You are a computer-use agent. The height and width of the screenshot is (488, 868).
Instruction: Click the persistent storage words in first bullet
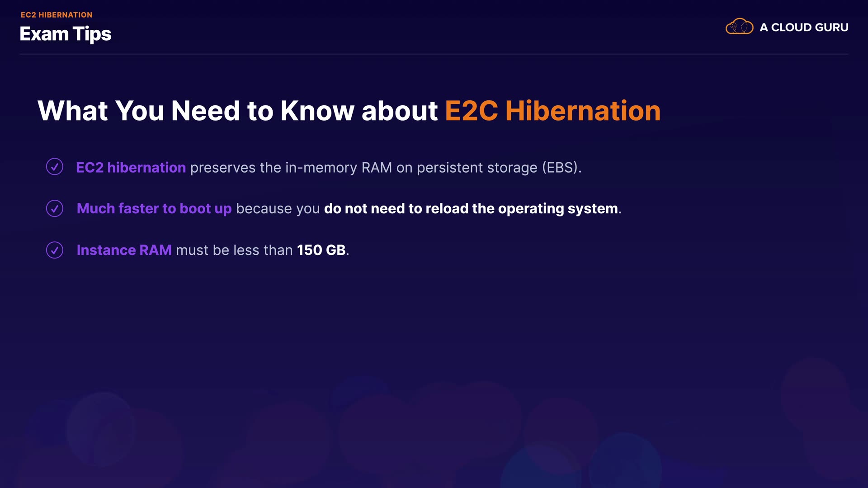(x=477, y=168)
